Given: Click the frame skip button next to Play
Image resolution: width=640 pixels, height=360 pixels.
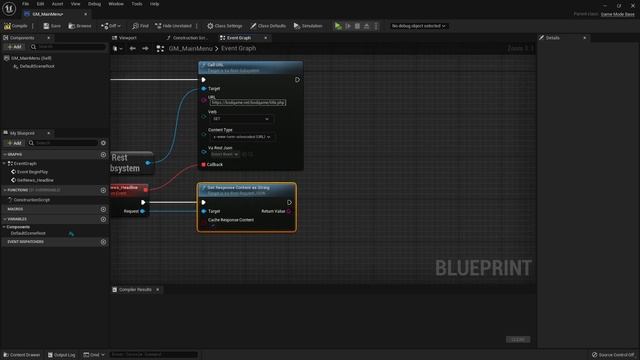Looking at the screenshot, I should (x=348, y=26).
